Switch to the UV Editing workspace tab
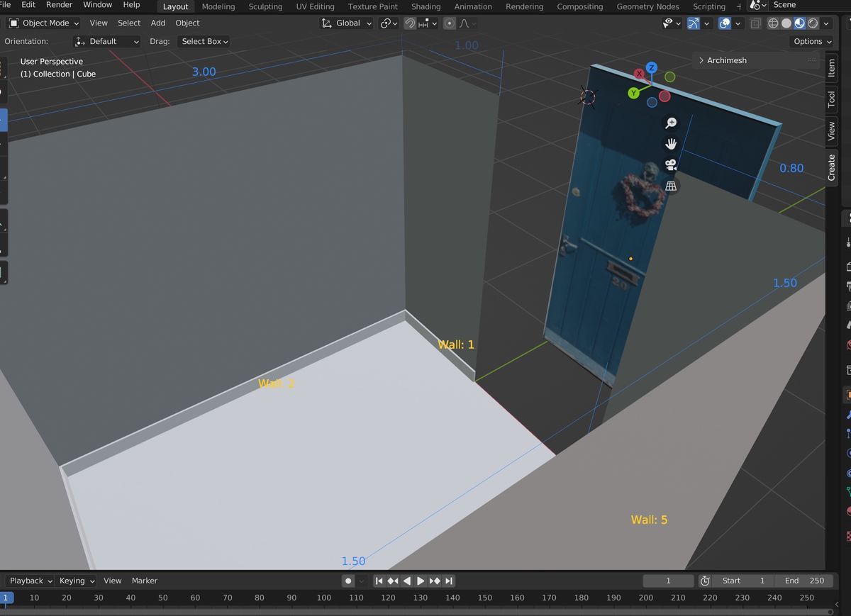The height and width of the screenshot is (616, 851). coord(316,6)
